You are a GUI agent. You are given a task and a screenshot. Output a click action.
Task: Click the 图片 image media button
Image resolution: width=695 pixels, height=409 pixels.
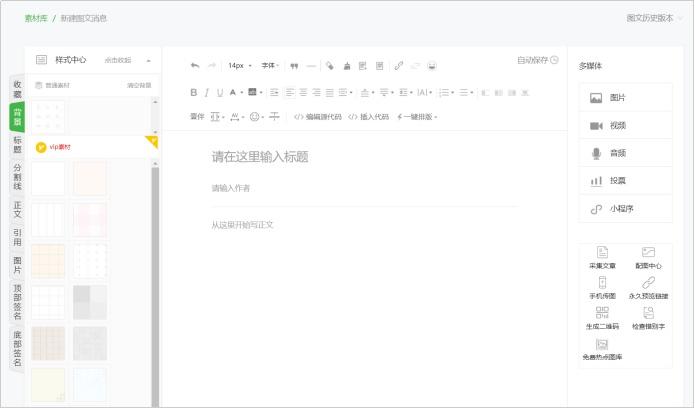click(625, 98)
